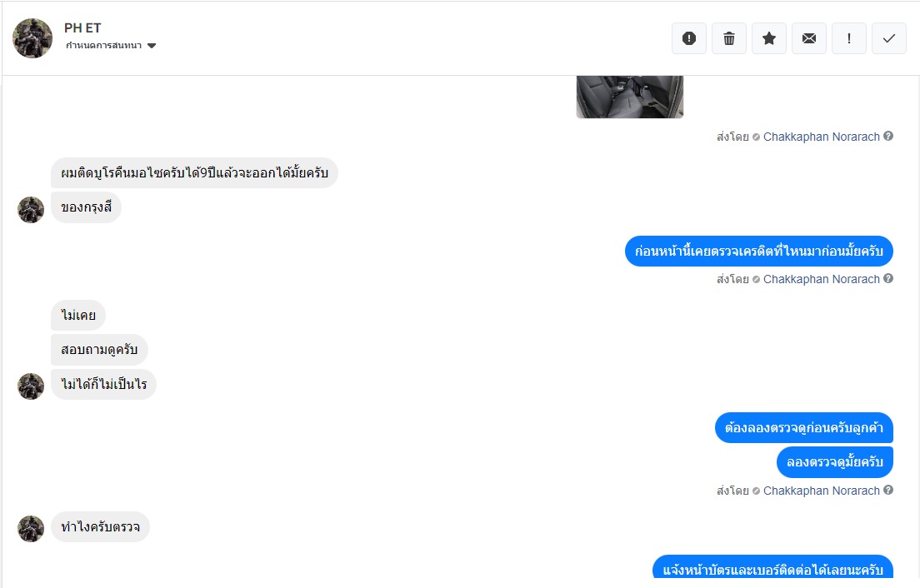Click the PH ET contact name
The height and width of the screenshot is (588, 920).
pos(82,27)
